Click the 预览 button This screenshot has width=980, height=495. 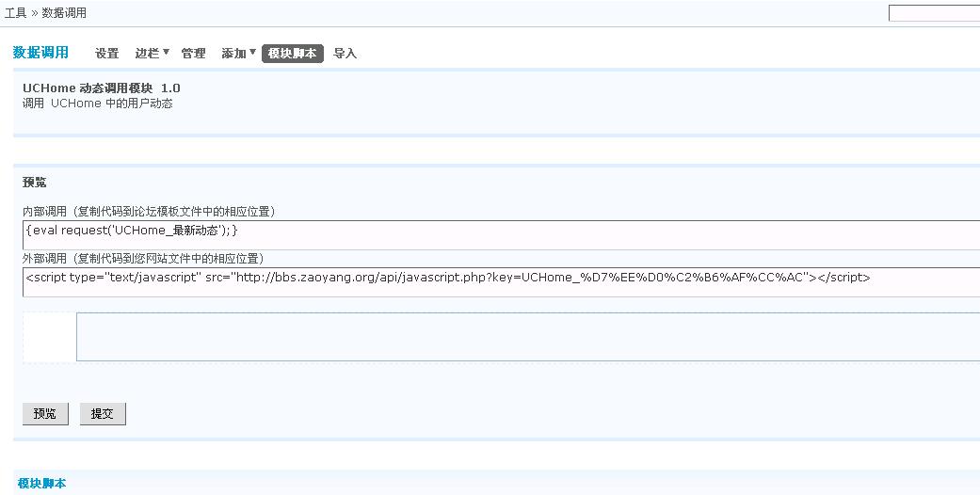click(45, 414)
